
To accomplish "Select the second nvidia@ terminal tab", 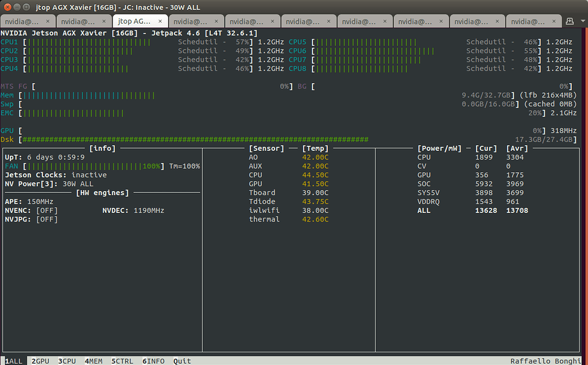I will click(79, 22).
